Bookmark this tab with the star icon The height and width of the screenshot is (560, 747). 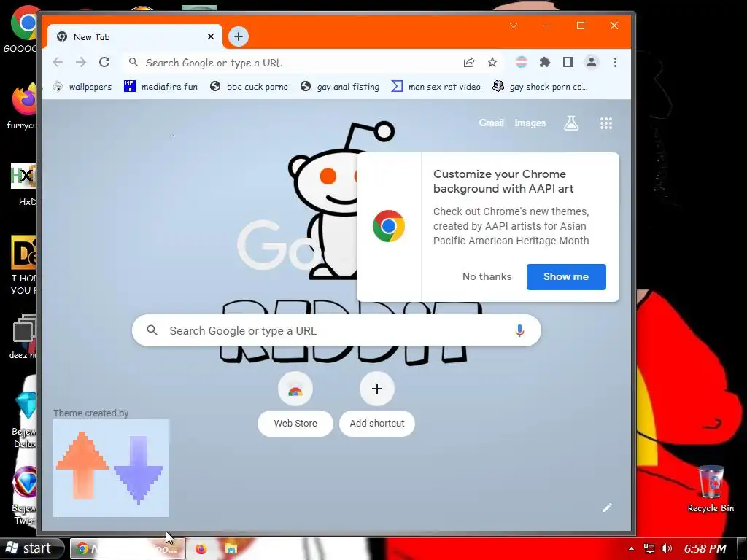click(x=492, y=63)
